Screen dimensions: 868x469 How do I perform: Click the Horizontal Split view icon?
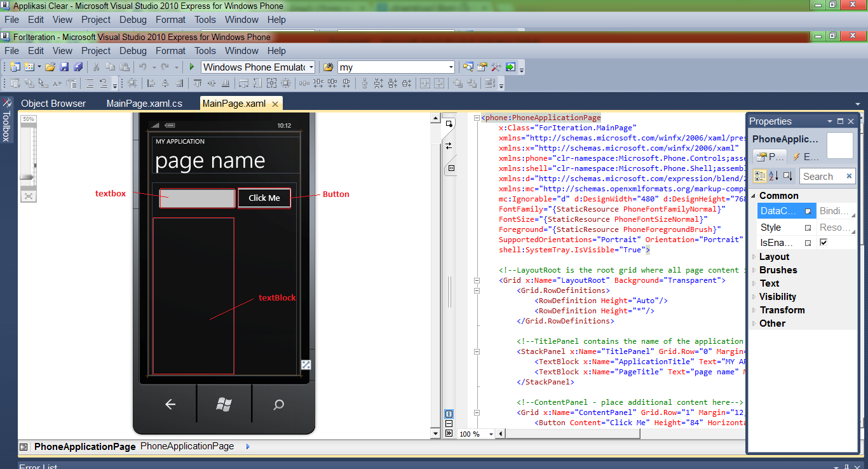point(449,423)
